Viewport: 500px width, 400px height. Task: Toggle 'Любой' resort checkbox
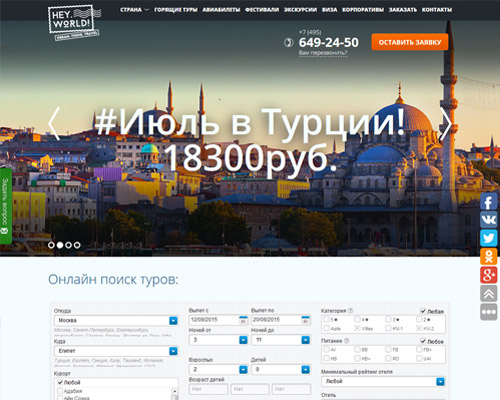pos(60,382)
